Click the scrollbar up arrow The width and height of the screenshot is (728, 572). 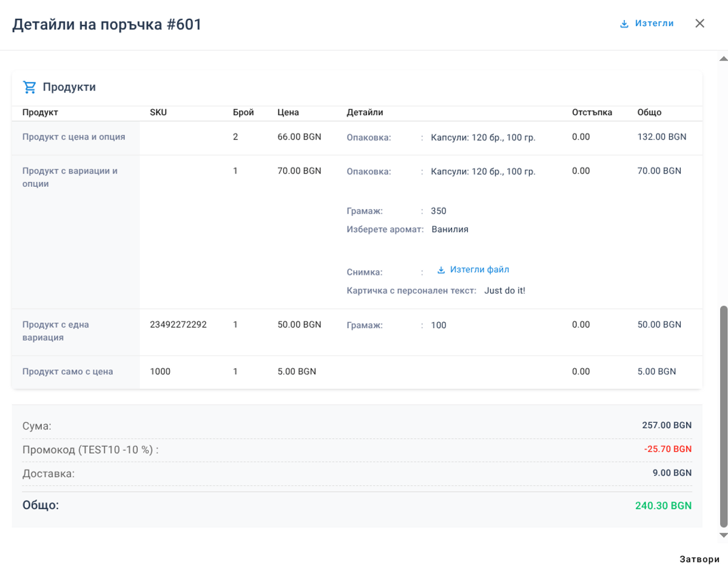[x=723, y=59]
